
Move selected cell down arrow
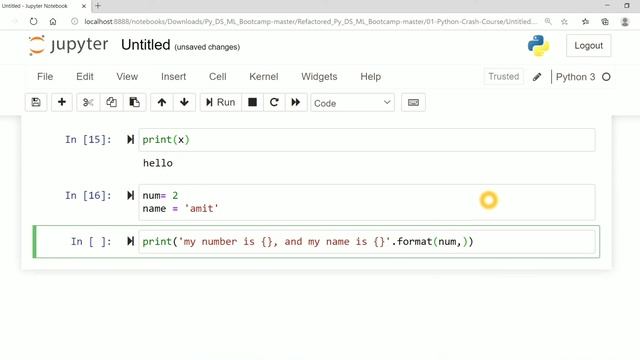[184, 102]
